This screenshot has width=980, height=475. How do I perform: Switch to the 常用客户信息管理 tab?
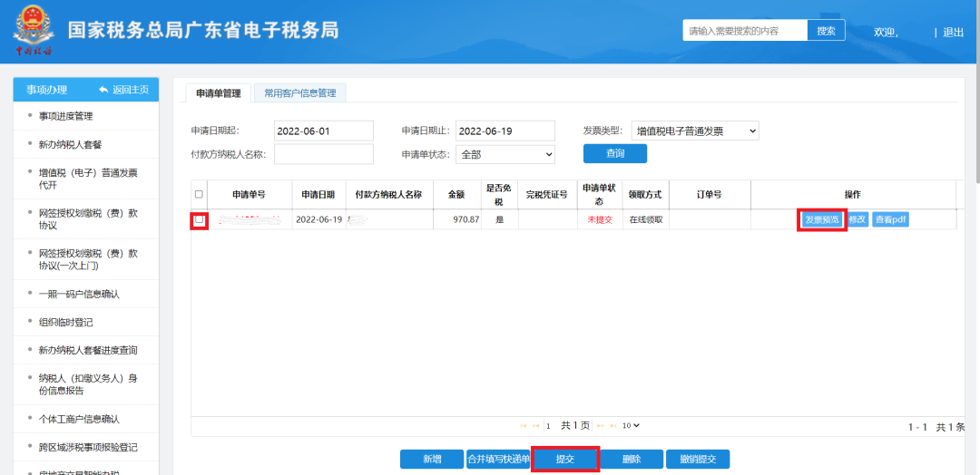point(300,93)
